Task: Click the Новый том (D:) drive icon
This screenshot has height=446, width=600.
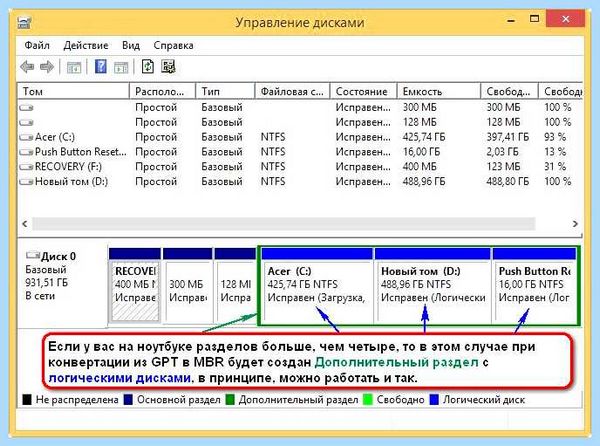Action: pos(26,182)
